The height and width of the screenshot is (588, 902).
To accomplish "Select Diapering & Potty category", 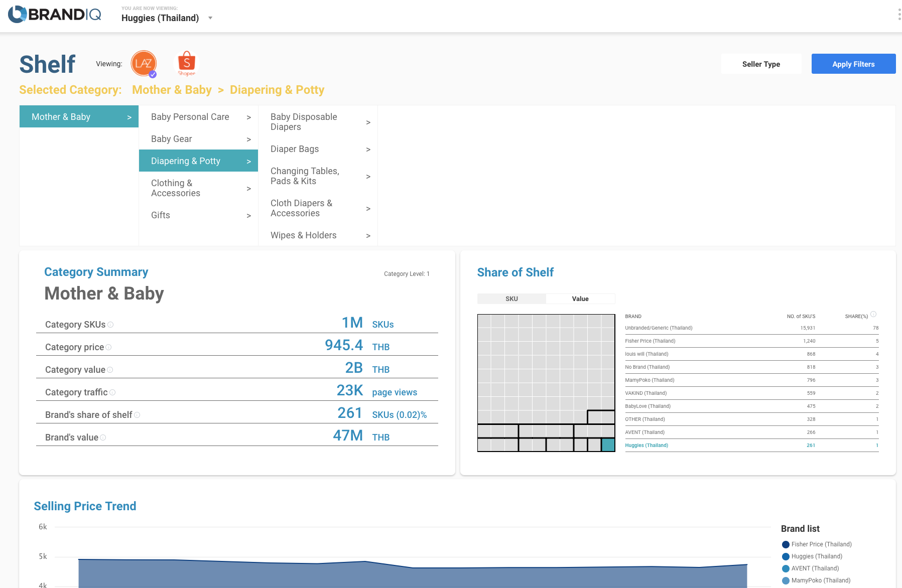I will point(198,161).
